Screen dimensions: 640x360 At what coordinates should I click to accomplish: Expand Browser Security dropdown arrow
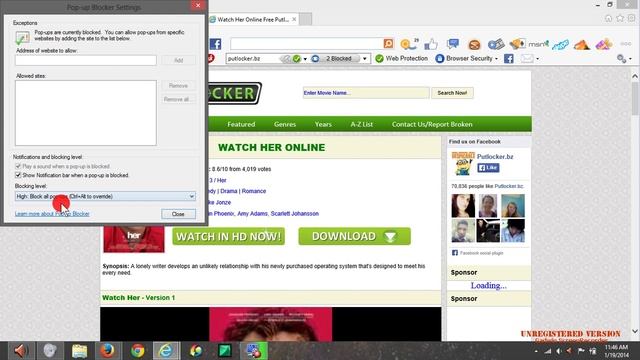(496, 59)
